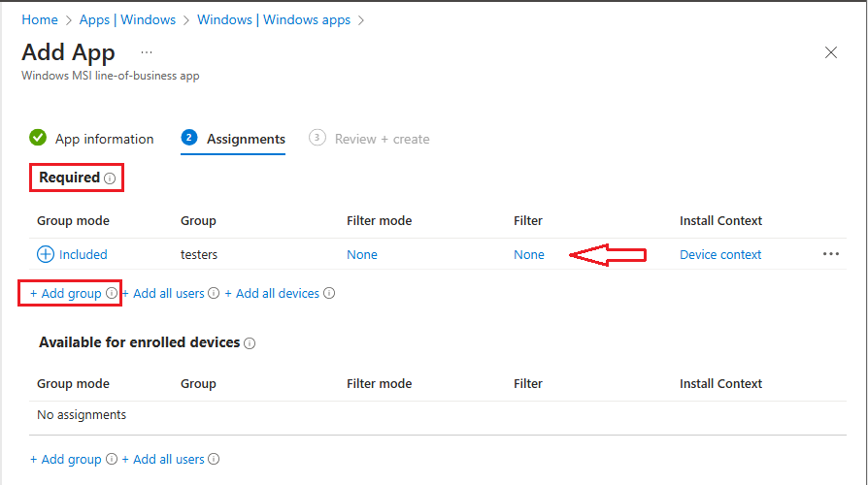Click the green checkmark on App information
The image size is (868, 485).
point(38,137)
